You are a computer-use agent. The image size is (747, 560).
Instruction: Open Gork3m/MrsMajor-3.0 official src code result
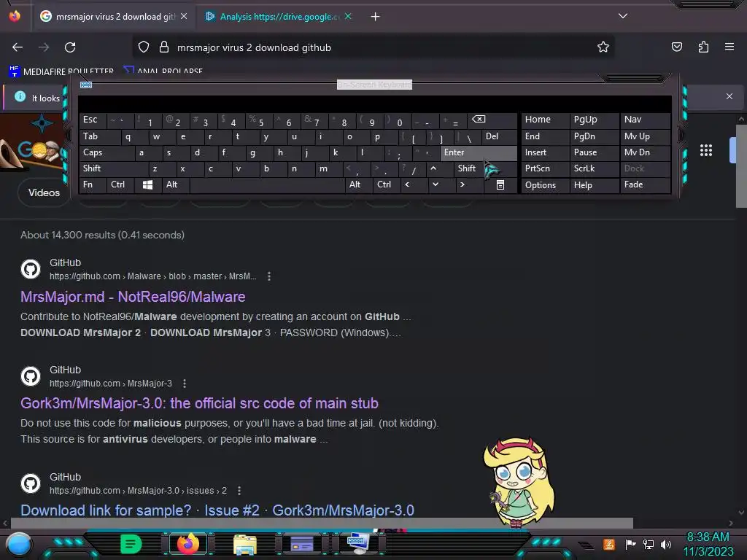[x=199, y=403]
